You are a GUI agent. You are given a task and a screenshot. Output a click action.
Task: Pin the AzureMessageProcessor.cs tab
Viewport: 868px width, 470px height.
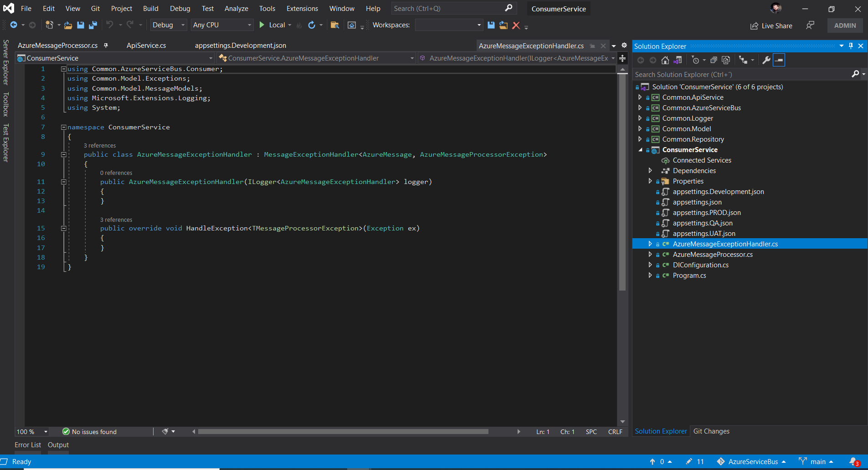pyautogui.click(x=106, y=45)
